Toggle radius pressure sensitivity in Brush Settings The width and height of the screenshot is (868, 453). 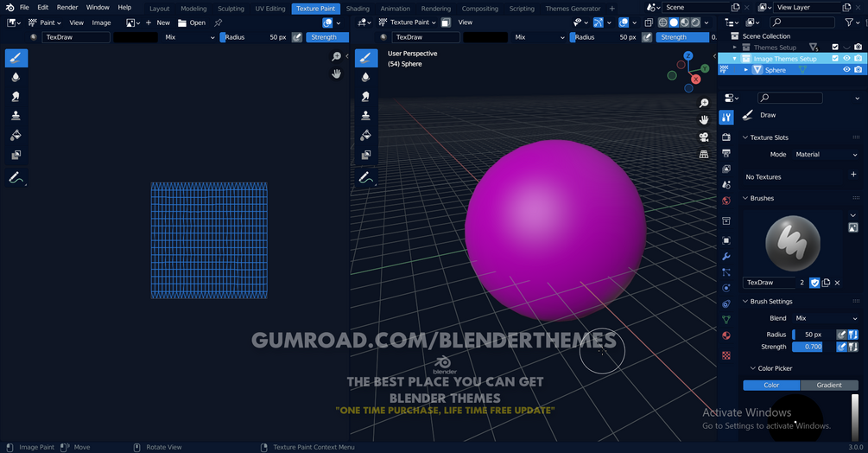[x=841, y=335]
